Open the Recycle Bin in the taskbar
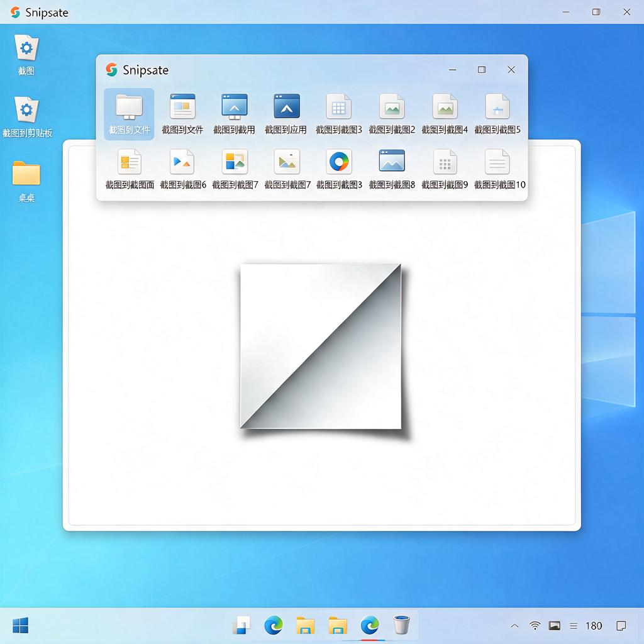This screenshot has height=644, width=644. 401,625
